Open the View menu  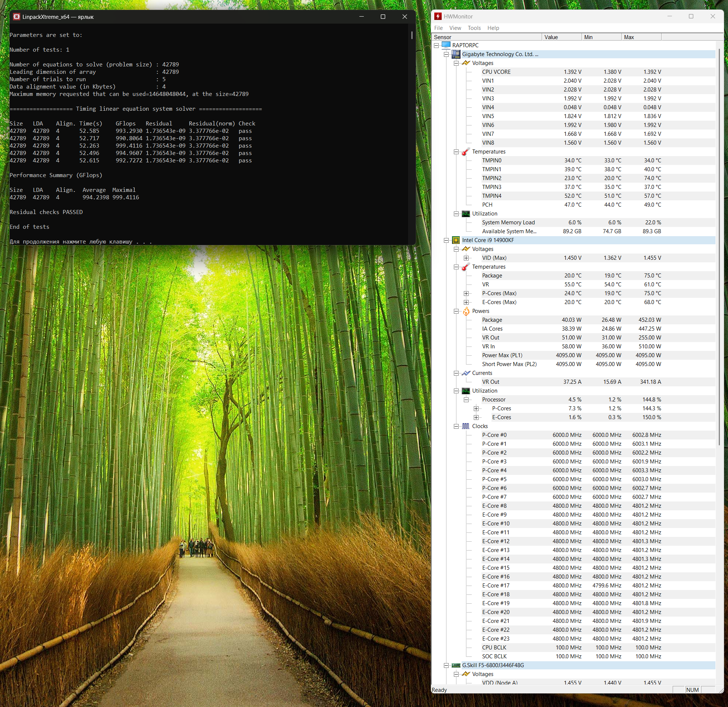[x=455, y=28]
